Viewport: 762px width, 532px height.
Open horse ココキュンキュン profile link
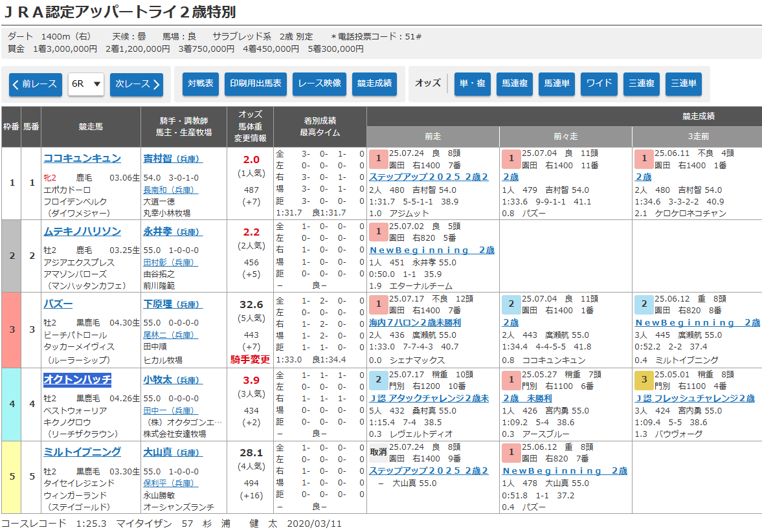pos(82,159)
